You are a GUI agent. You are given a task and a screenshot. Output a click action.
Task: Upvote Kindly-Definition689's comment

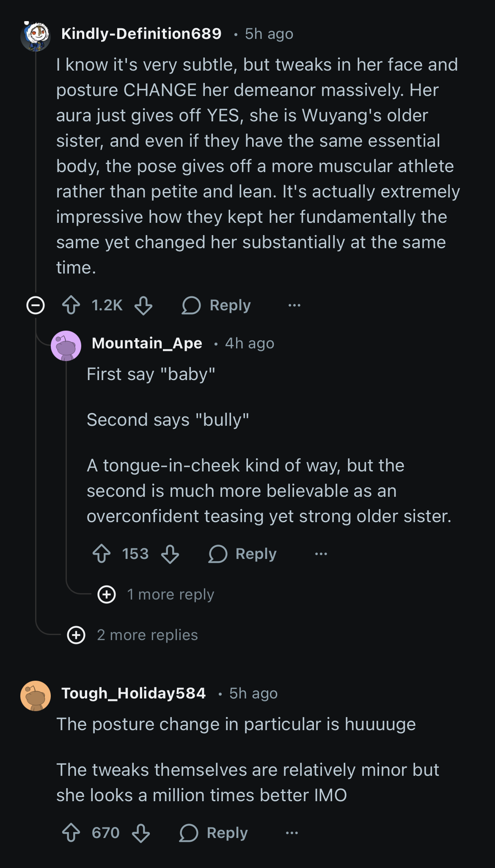tap(71, 305)
